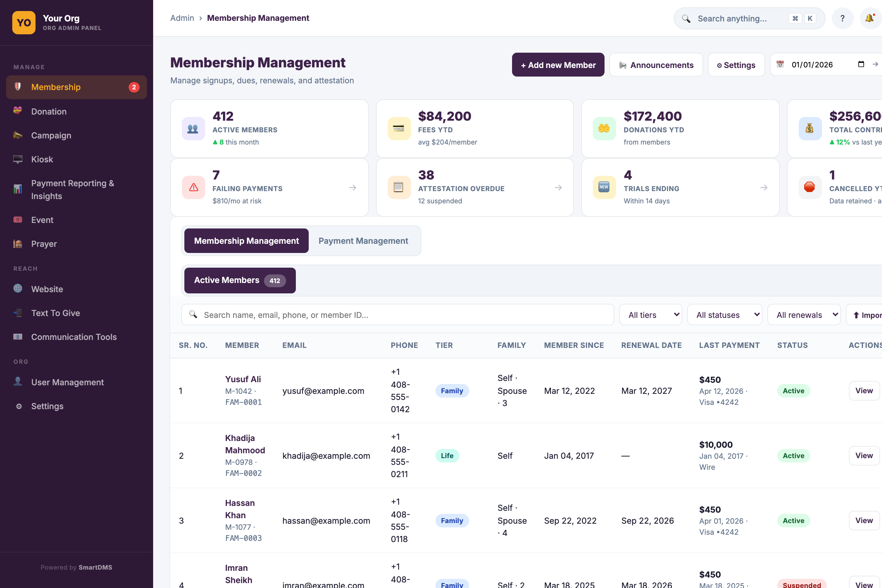
Task: View Khadija Mahmood's record
Action: point(864,456)
